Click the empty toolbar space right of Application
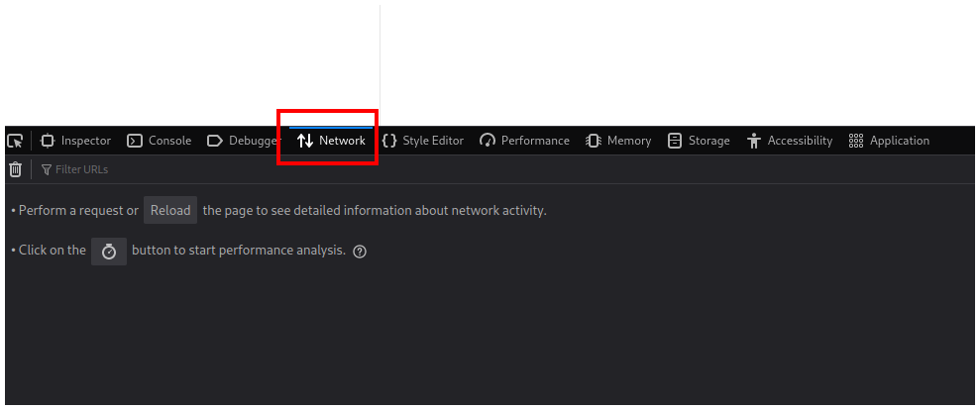 [x=956, y=141]
